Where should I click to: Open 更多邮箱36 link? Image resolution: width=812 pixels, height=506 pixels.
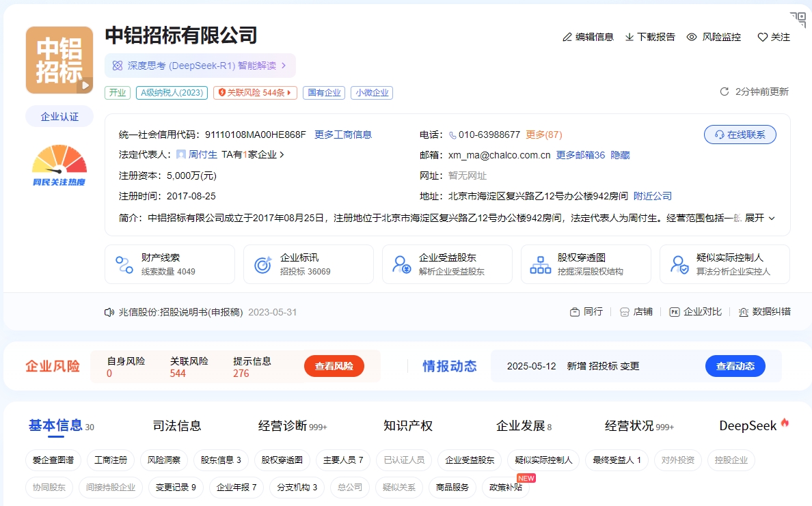(580, 155)
